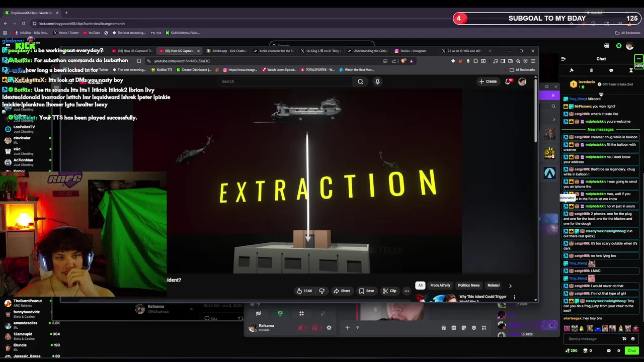Image resolution: width=644 pixels, height=362 pixels.
Task: Open KickBot TTS bookmark
Action: (162, 70)
